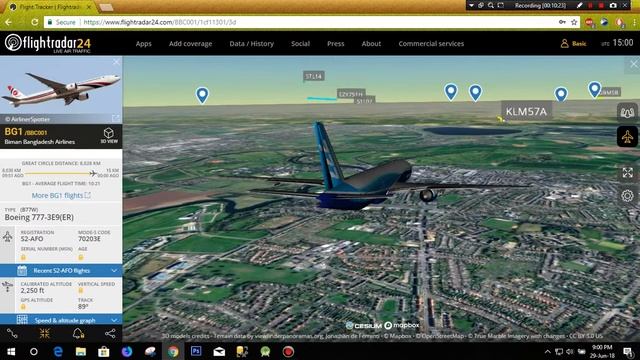Open the About menu item

pos(371,44)
